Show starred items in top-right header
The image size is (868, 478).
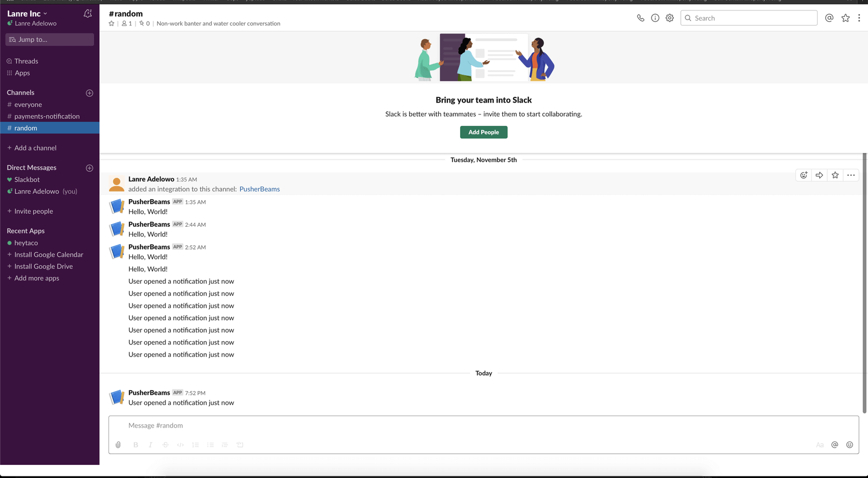pos(846,18)
